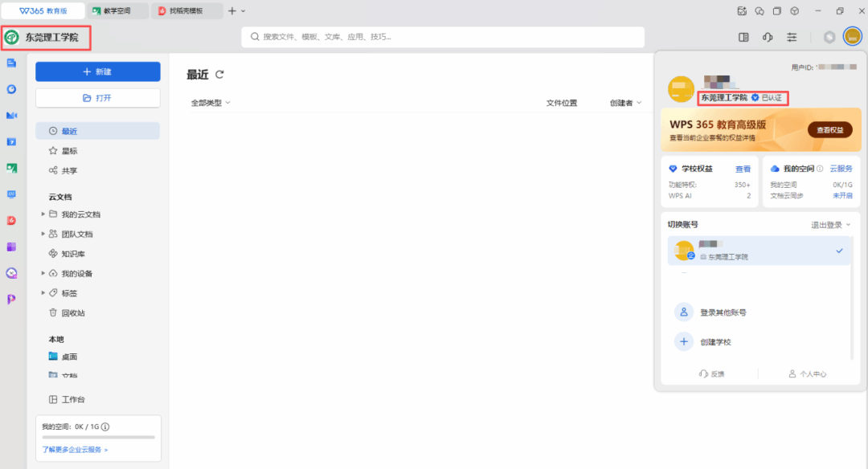Switch to the WPS 365 教育版 tab
The height and width of the screenshot is (469, 868).
tap(43, 10)
